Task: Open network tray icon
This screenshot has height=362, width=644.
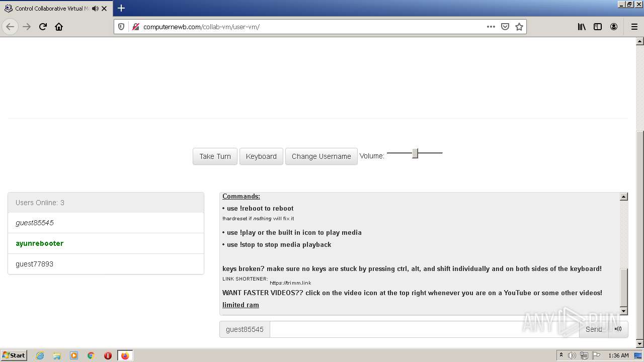Action: (584, 355)
